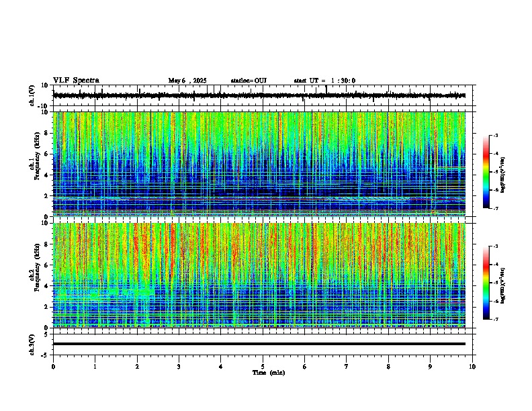Image resolution: width=532 pixels, height=411 pixels.
Task: Click time axis tick label "5" above Time title
Action: [263, 367]
